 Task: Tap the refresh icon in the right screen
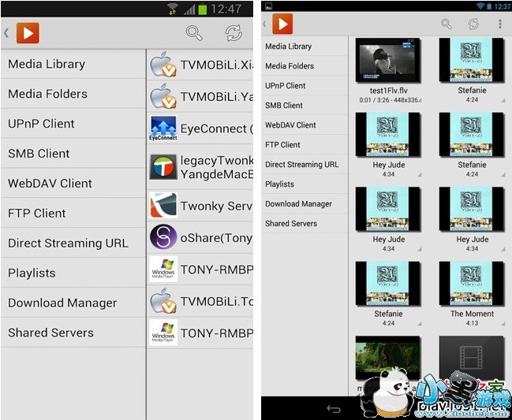coord(473,24)
